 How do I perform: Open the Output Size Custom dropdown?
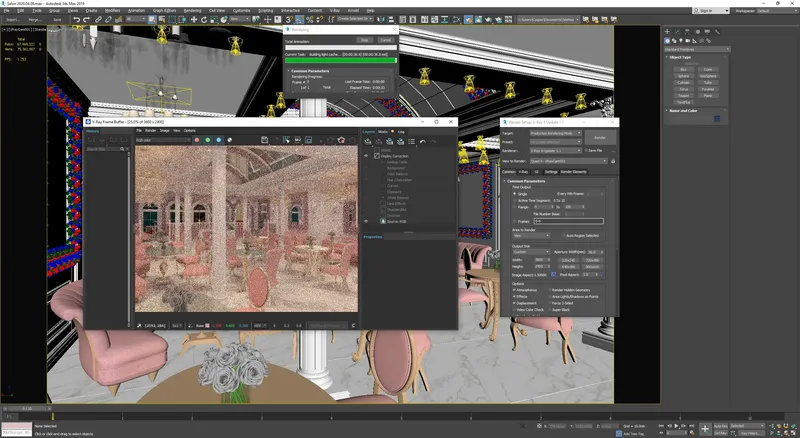[x=531, y=252]
